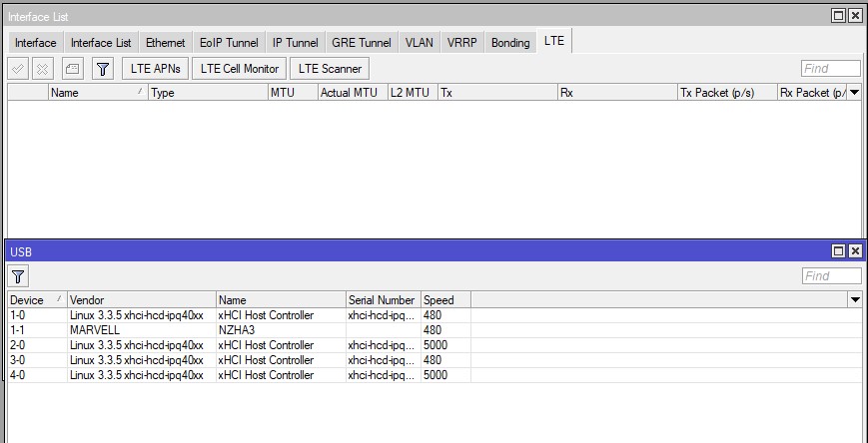Switch to the VLAN tab
This screenshot has height=443, width=868.
(420, 43)
